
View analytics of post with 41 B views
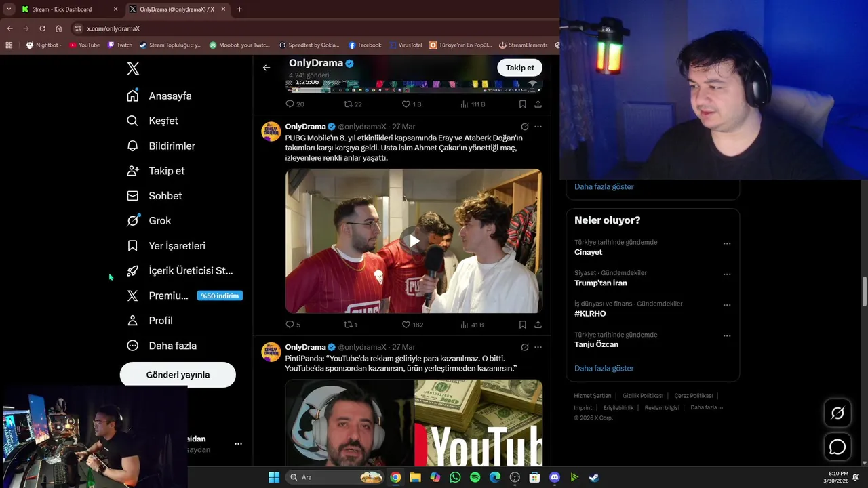472,325
